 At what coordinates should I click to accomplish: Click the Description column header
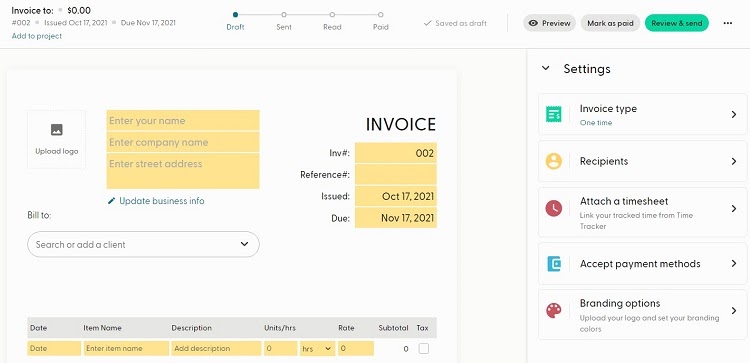tap(191, 328)
